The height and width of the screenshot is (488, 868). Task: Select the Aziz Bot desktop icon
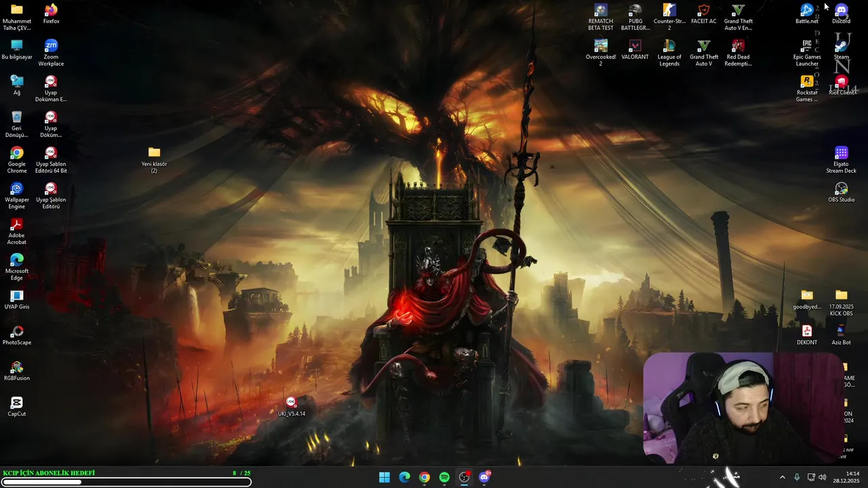pos(842,335)
